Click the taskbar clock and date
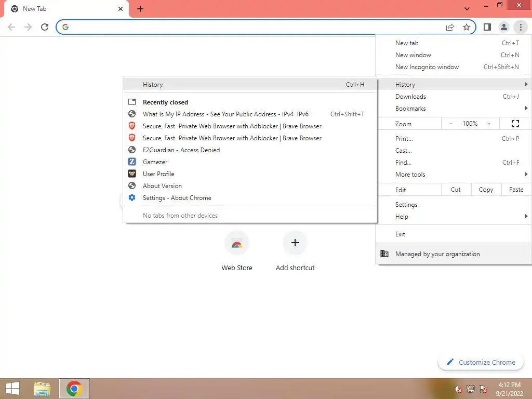 [x=509, y=389]
